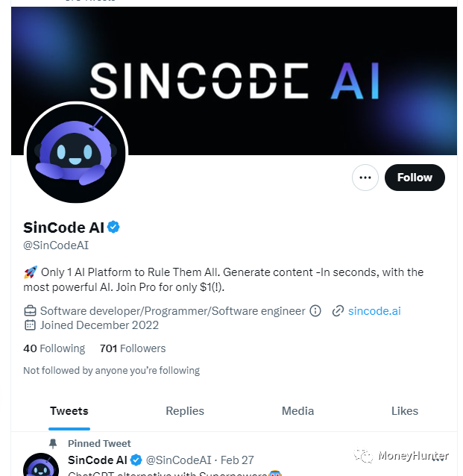The image size is (463, 476).
Task: Switch to the Likes tab
Action: pyautogui.click(x=405, y=411)
